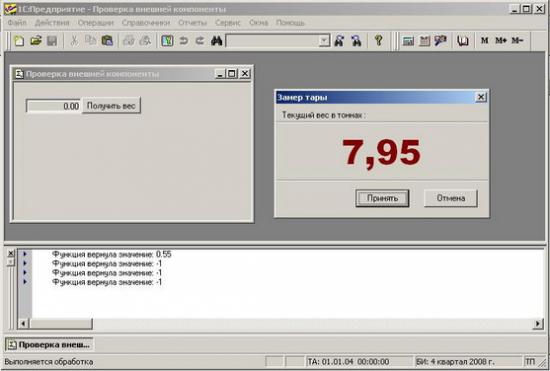Expand the search combo box dropdown arrow

[x=324, y=41]
